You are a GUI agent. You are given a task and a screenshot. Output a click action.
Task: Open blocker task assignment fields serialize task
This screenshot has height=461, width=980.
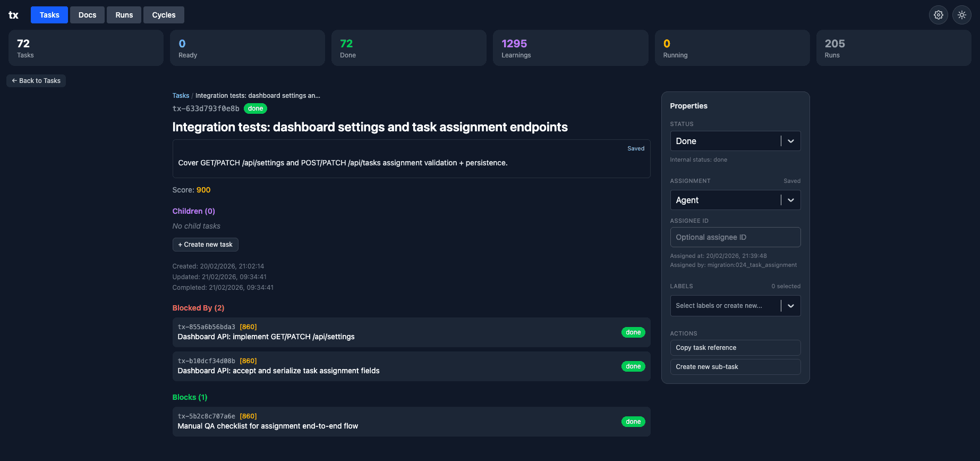coord(411,366)
